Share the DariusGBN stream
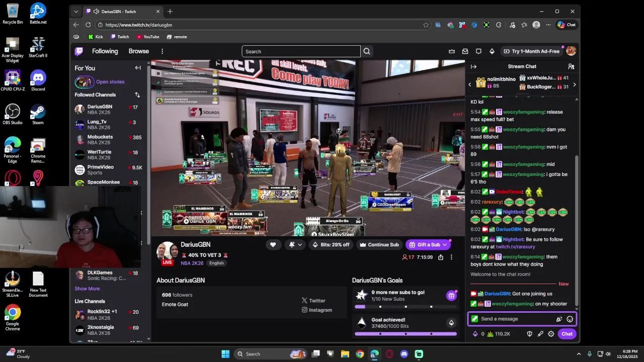The width and height of the screenshot is (644, 362). click(441, 257)
